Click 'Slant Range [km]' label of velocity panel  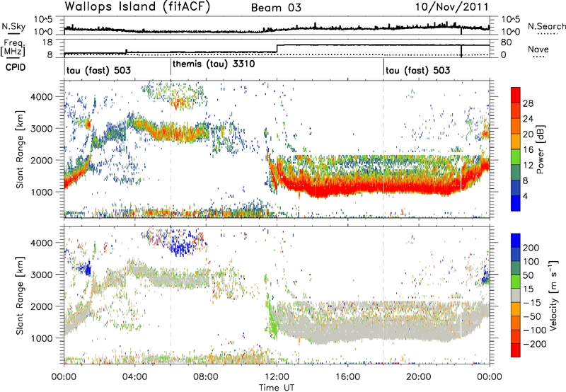[x=20, y=295]
